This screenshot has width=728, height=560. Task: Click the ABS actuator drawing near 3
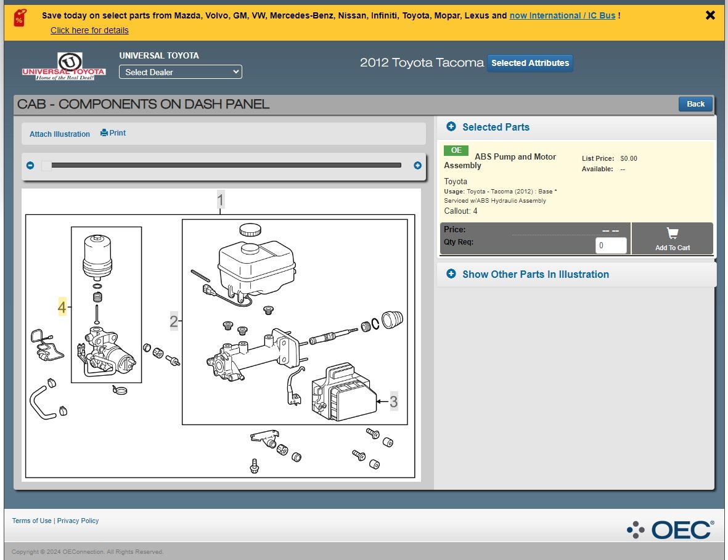344,392
